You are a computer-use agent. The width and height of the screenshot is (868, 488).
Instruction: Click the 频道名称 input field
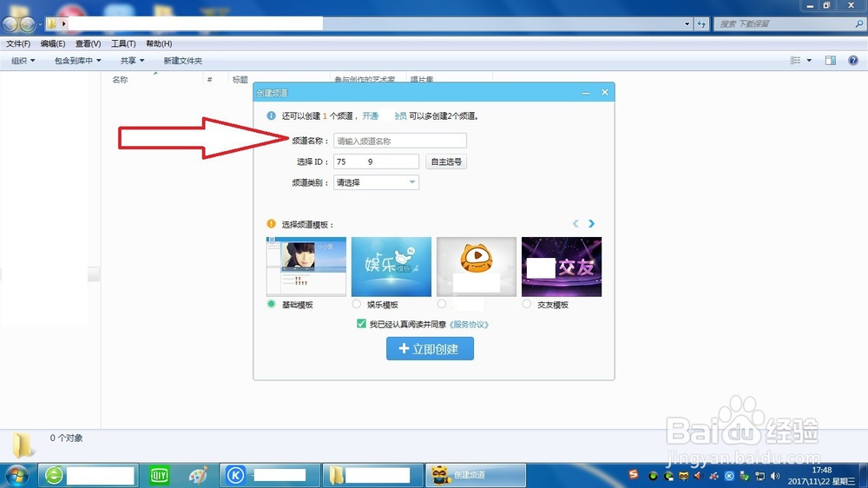(x=400, y=141)
